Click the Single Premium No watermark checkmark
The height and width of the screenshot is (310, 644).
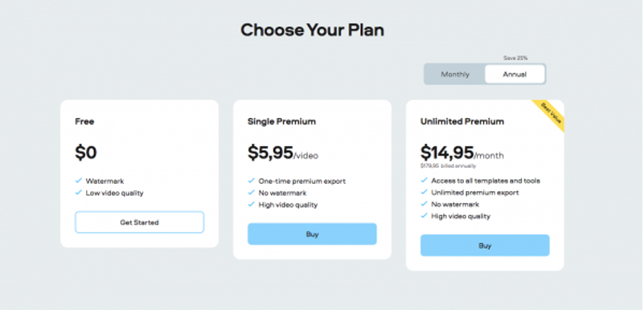(252, 193)
